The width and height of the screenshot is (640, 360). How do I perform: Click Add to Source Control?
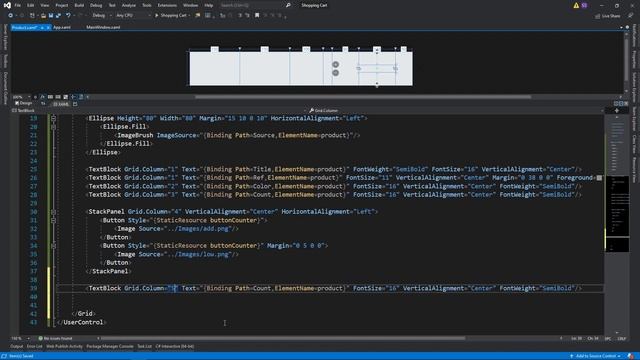tap(596, 356)
